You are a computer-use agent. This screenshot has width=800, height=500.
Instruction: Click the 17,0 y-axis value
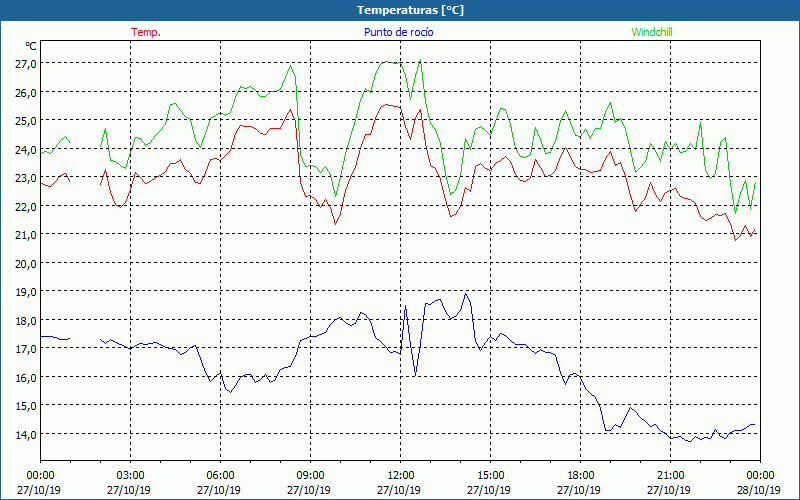coord(26,349)
